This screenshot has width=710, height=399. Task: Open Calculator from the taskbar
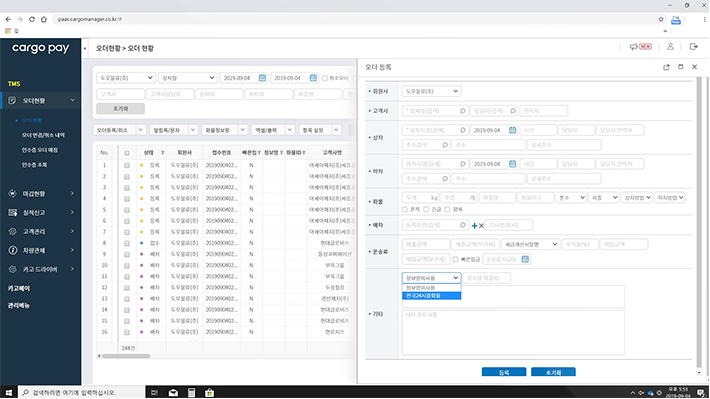(192, 393)
